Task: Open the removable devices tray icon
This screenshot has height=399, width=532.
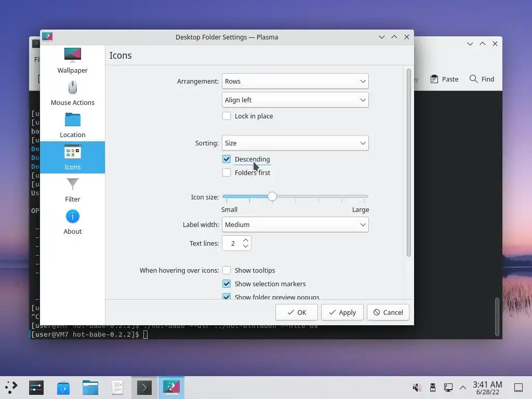Action: [x=433, y=388]
